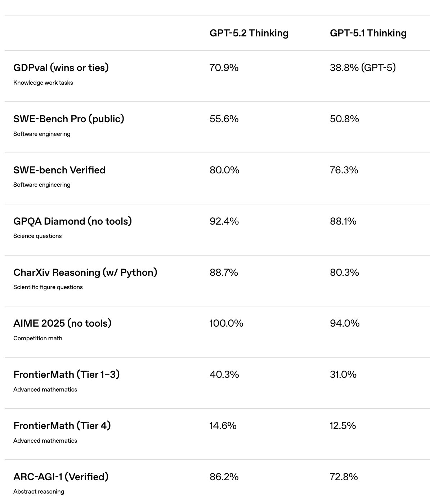Click the GPT-5.2 Thinking column header
The height and width of the screenshot is (504, 430).
coord(249,33)
